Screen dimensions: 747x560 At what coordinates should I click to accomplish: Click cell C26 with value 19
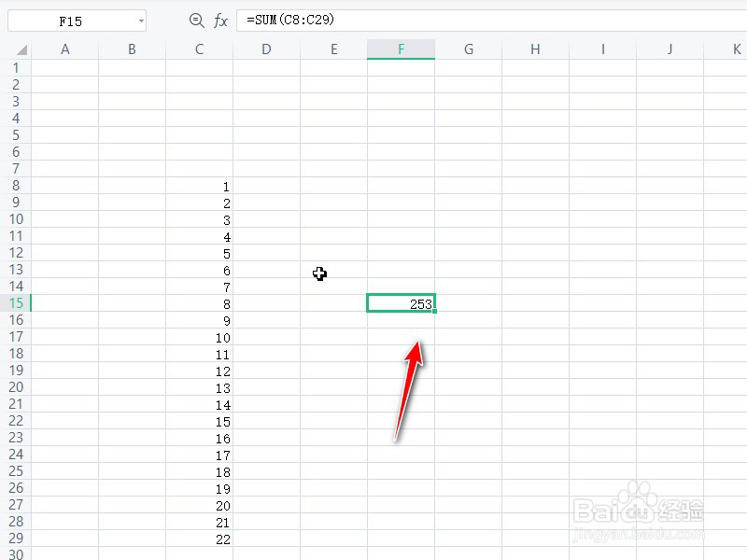pyautogui.click(x=199, y=488)
